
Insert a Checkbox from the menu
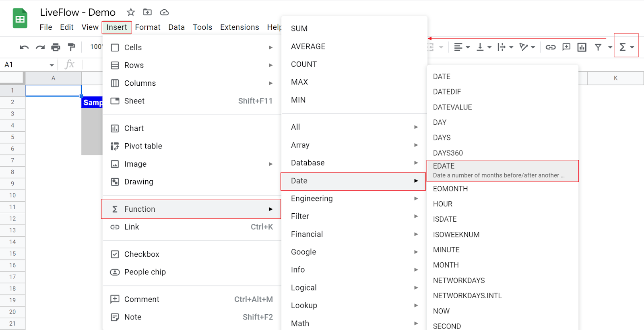pyautogui.click(x=192, y=254)
